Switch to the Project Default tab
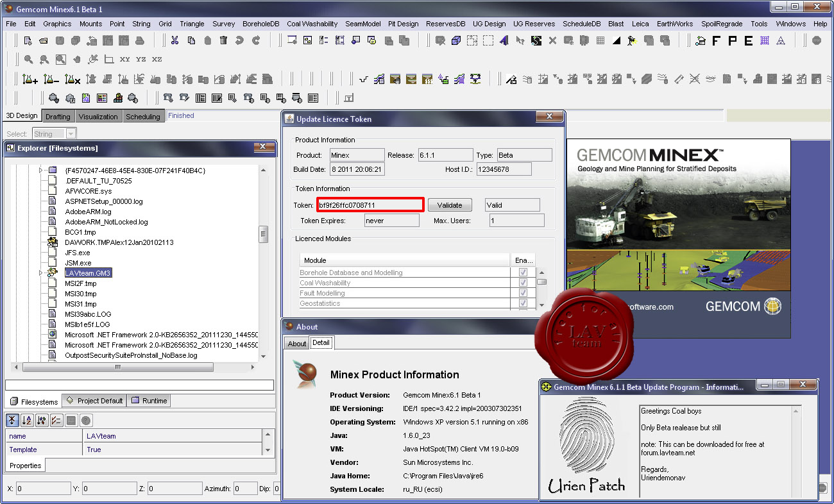The image size is (834, 504). (x=94, y=401)
